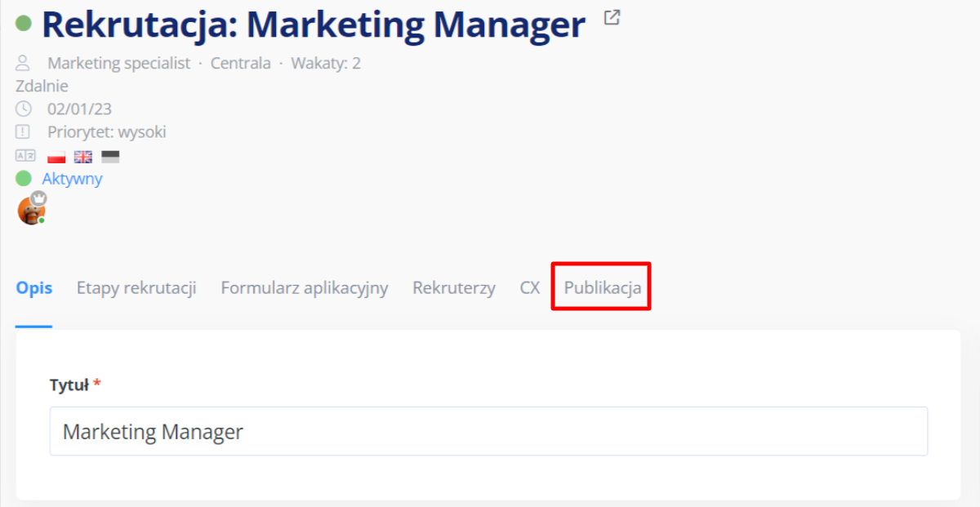The width and height of the screenshot is (980, 507).
Task: Click the recruiter avatar with crown
Action: click(31, 211)
